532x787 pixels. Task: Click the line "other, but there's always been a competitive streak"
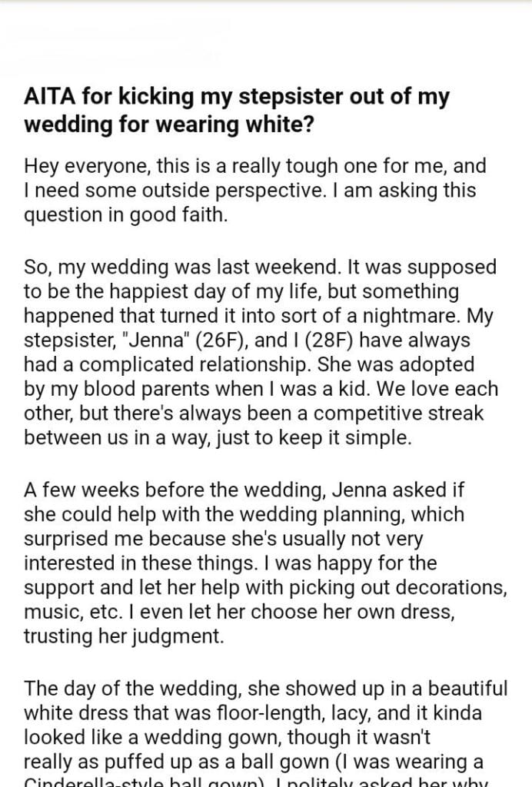pyautogui.click(x=254, y=413)
